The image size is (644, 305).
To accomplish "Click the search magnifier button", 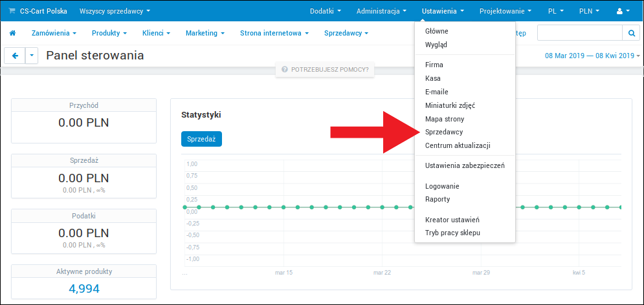I will (630, 33).
